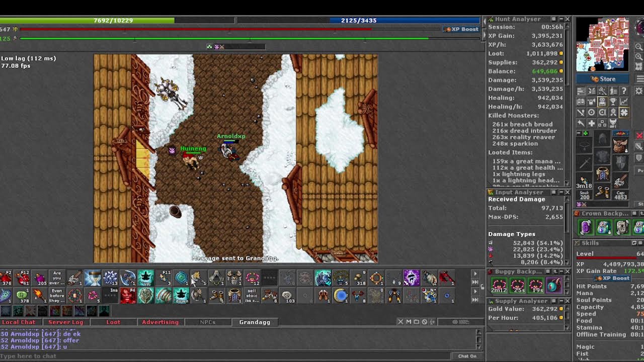644x362 pixels.
Task: Open the Loot chat tab
Action: (x=113, y=322)
